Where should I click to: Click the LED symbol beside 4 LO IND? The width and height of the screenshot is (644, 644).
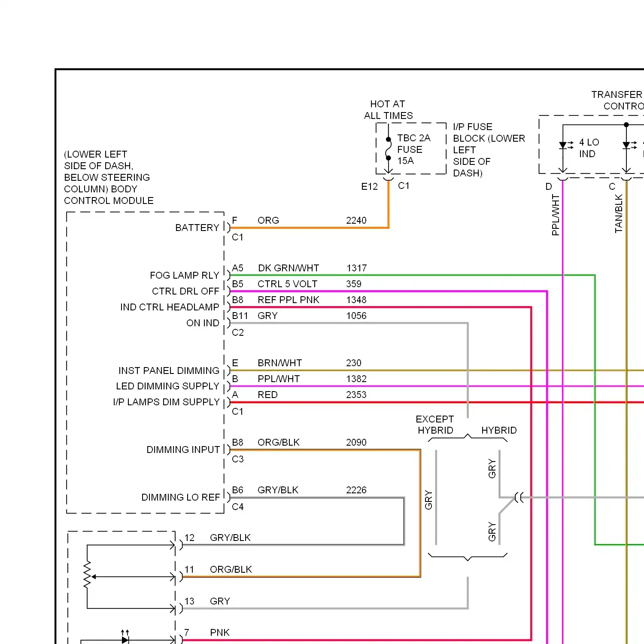[x=566, y=145]
